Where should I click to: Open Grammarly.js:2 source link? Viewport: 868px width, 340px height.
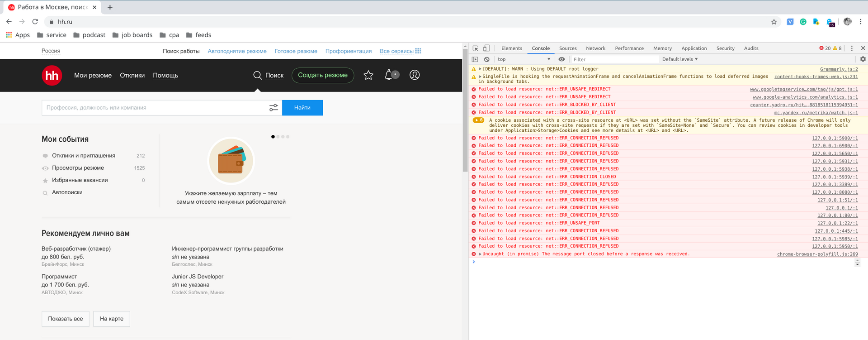(x=839, y=69)
